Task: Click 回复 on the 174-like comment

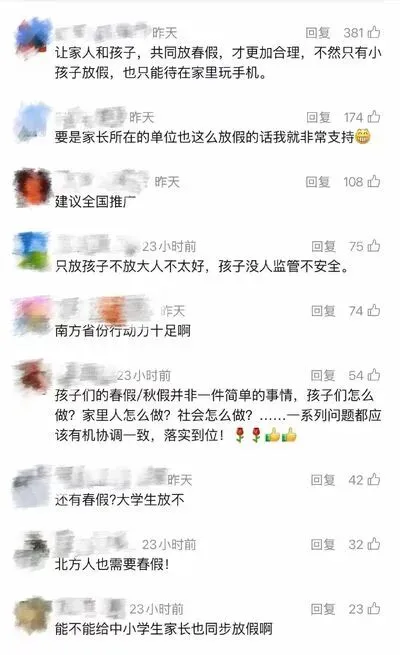Action: point(318,117)
